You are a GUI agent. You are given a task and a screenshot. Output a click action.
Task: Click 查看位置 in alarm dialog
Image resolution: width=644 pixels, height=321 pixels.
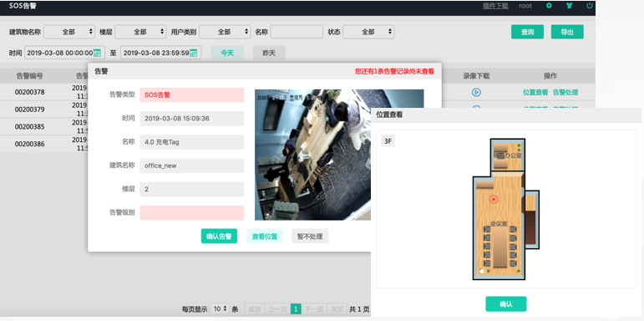click(265, 237)
